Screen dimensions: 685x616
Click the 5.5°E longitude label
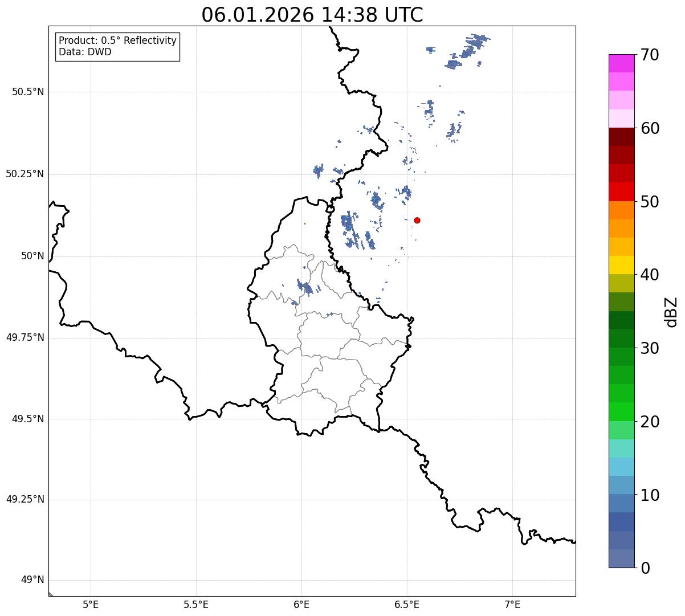[x=196, y=604]
